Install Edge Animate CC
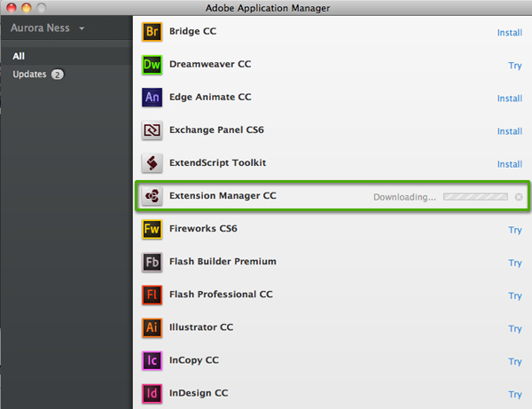The width and height of the screenshot is (532, 409). (x=510, y=98)
